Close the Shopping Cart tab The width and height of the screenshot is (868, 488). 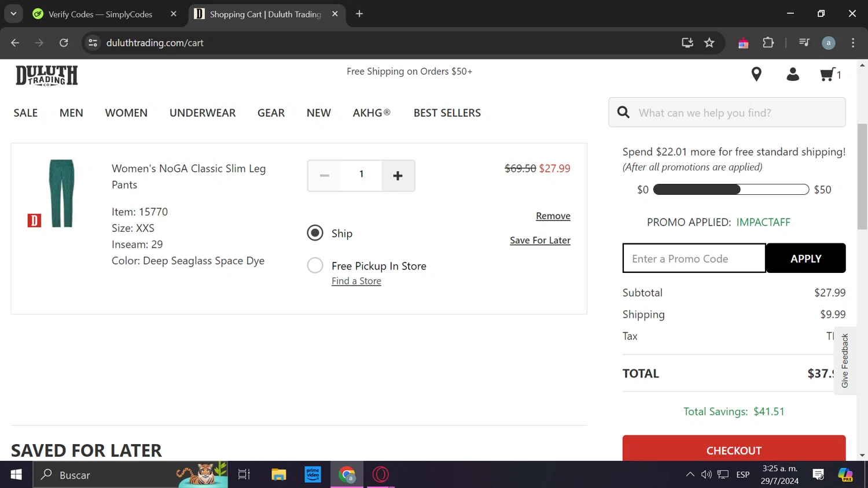pyautogui.click(x=335, y=14)
